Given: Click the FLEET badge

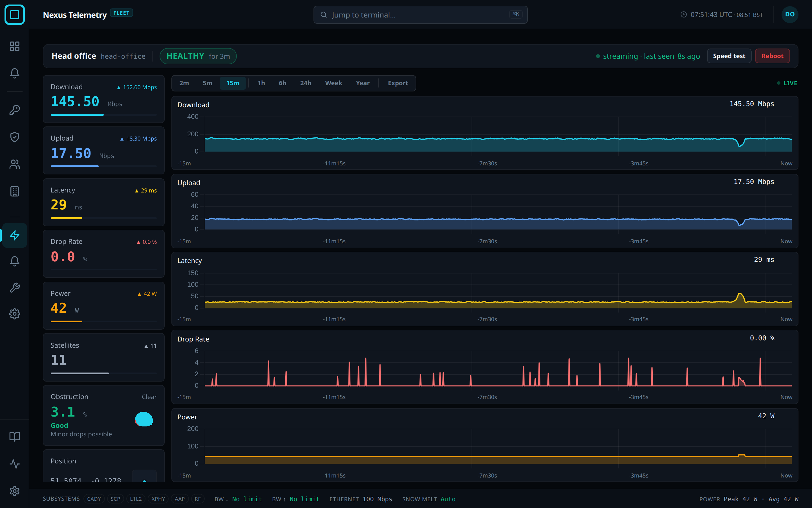Looking at the screenshot, I should tap(122, 13).
